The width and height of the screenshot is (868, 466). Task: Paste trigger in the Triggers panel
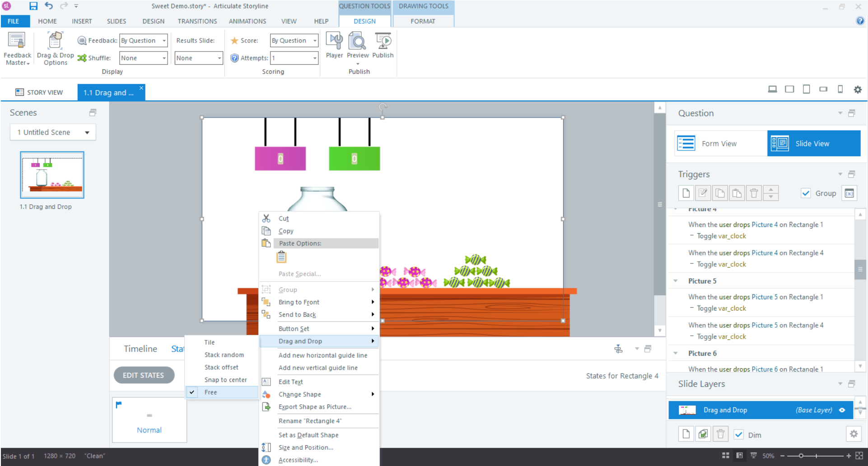click(x=737, y=193)
